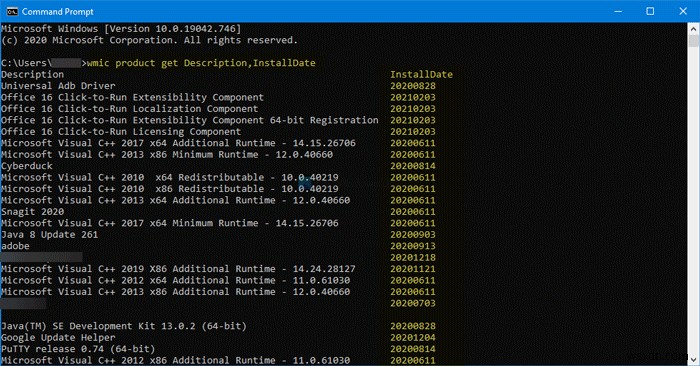
Task: Click the install date 20201121
Action: point(413,269)
